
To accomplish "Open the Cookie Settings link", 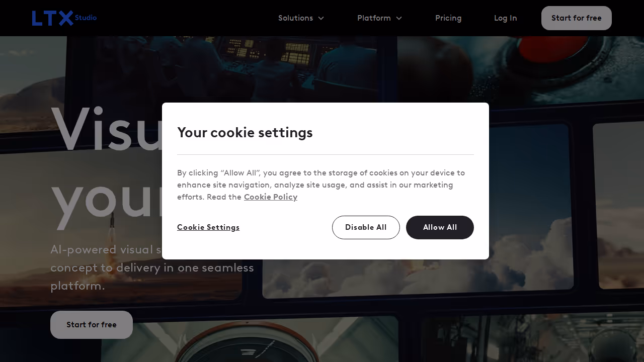I will 208,227.
